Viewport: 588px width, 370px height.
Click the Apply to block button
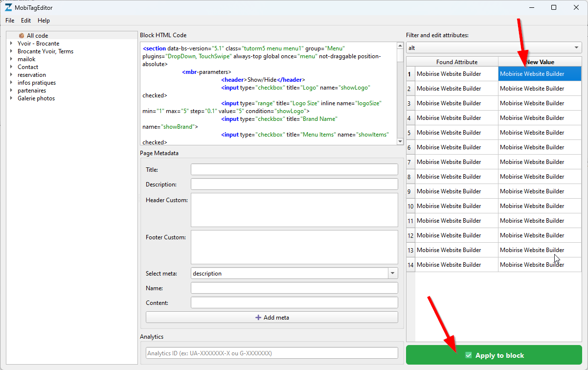494,355
